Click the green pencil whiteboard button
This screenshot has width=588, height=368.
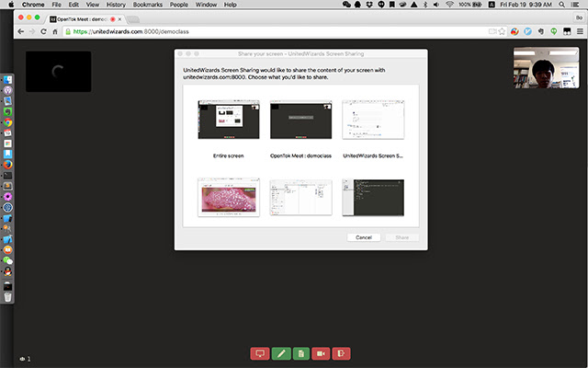[x=281, y=353]
